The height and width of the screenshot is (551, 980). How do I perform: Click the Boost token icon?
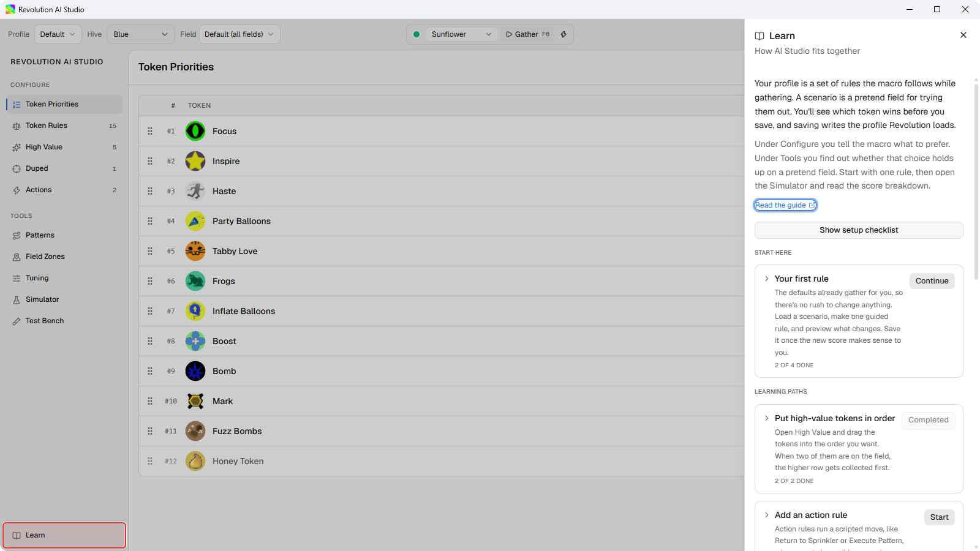(195, 341)
